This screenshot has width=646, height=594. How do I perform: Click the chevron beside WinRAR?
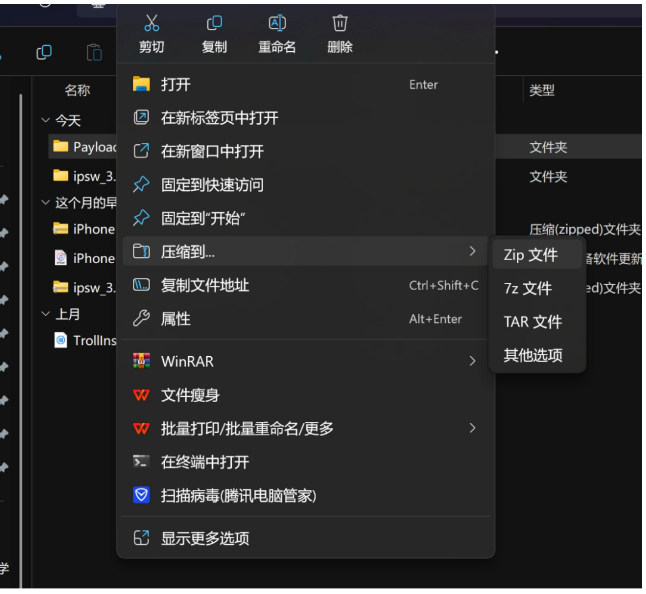(473, 361)
